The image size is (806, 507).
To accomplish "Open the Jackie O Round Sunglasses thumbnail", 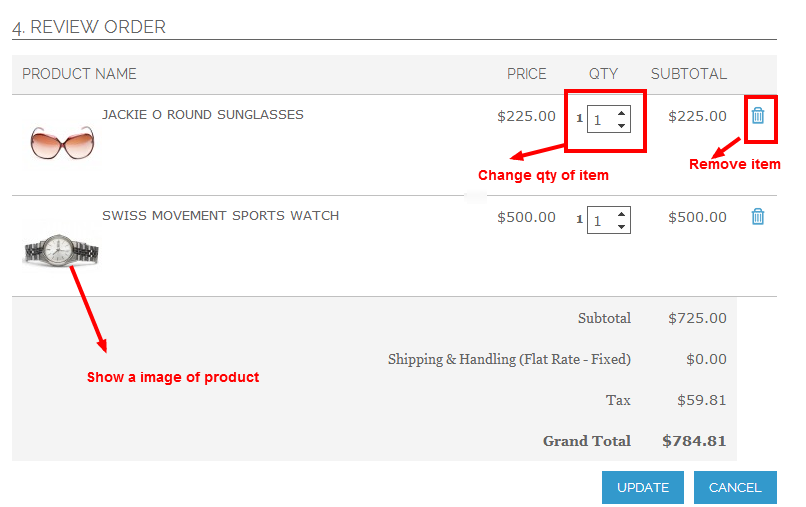I will (x=63, y=142).
